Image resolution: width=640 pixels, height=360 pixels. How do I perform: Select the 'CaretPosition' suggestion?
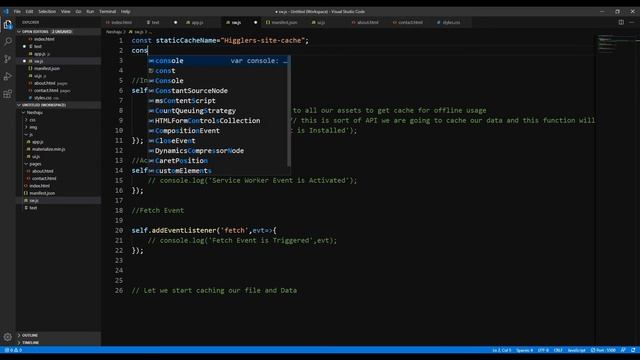(219, 161)
